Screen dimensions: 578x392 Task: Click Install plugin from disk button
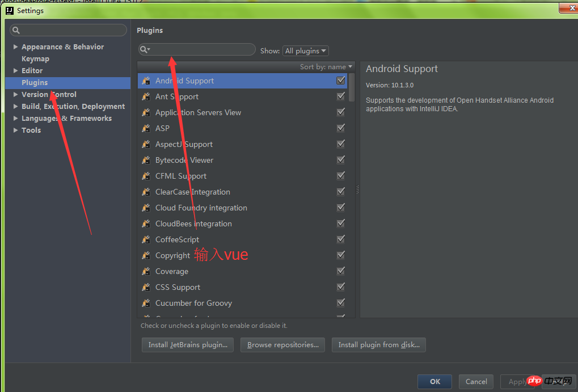pyautogui.click(x=379, y=345)
